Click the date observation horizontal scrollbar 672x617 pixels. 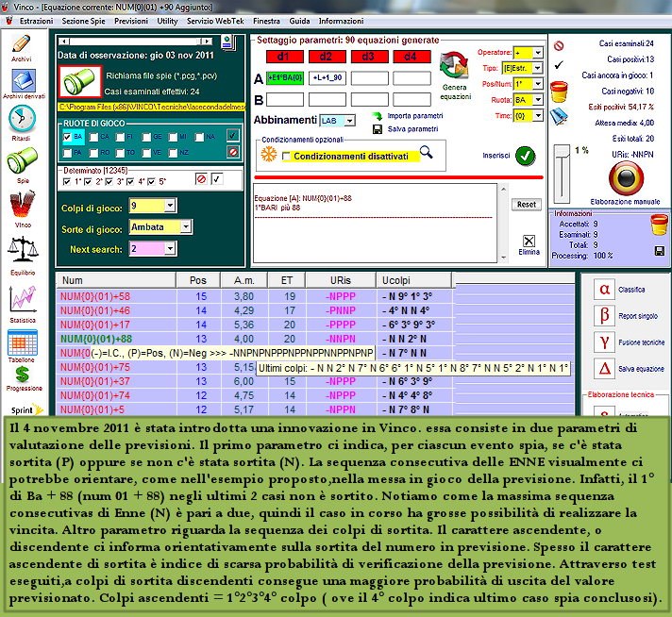(136, 42)
